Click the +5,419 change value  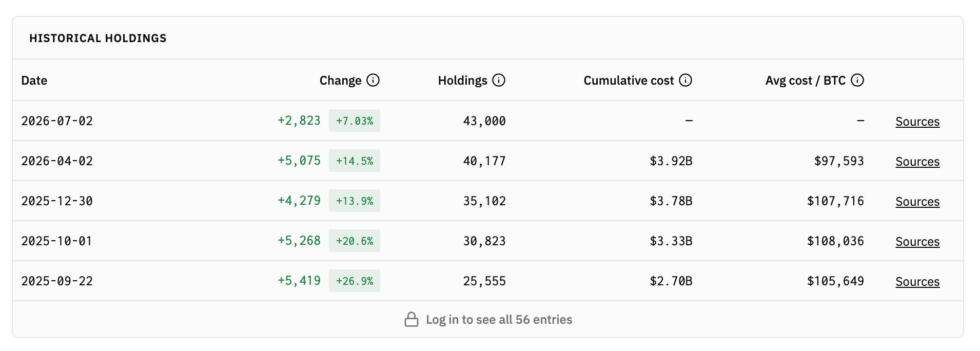click(x=299, y=281)
